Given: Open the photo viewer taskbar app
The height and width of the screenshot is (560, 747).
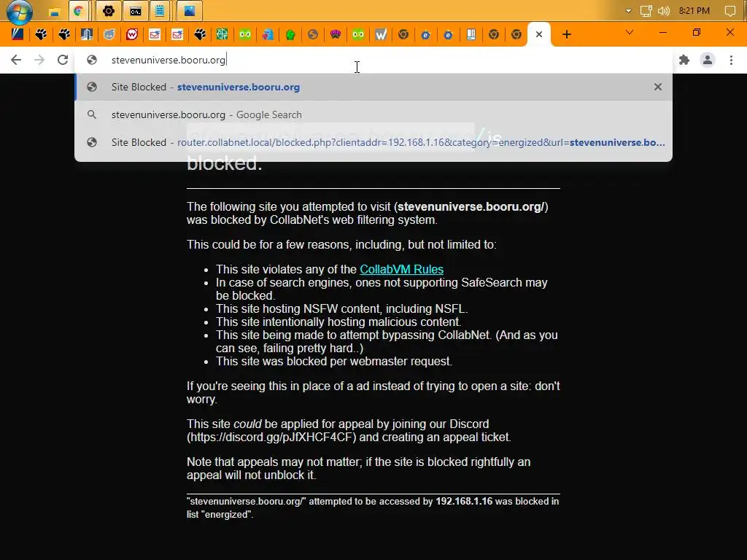Looking at the screenshot, I should [189, 11].
